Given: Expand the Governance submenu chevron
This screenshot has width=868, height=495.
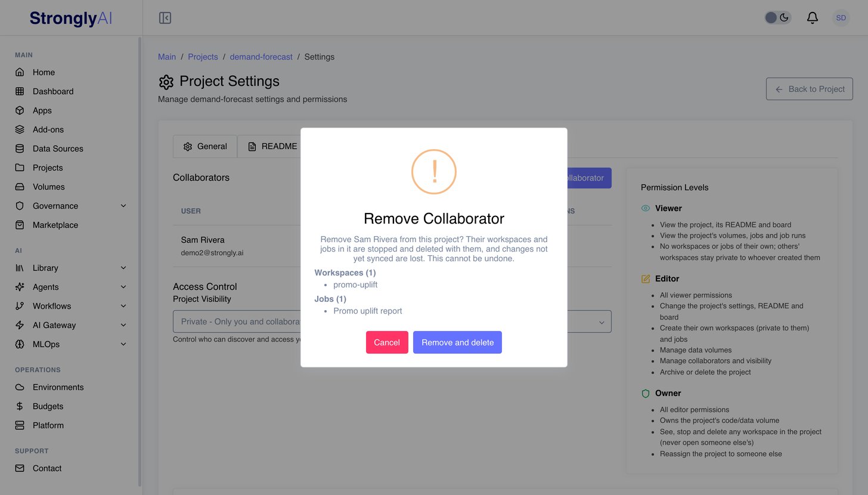Looking at the screenshot, I should click(123, 206).
